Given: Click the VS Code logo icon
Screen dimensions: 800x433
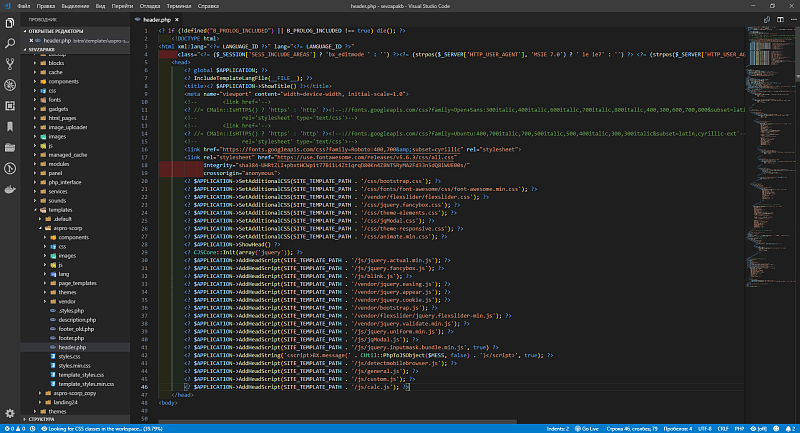Looking at the screenshot, I should (x=7, y=6).
